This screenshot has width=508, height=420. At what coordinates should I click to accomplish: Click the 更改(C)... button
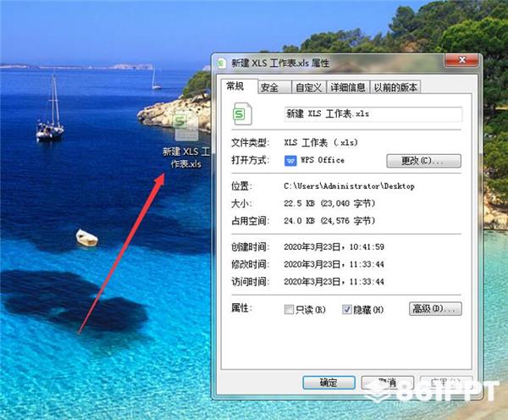tap(424, 161)
